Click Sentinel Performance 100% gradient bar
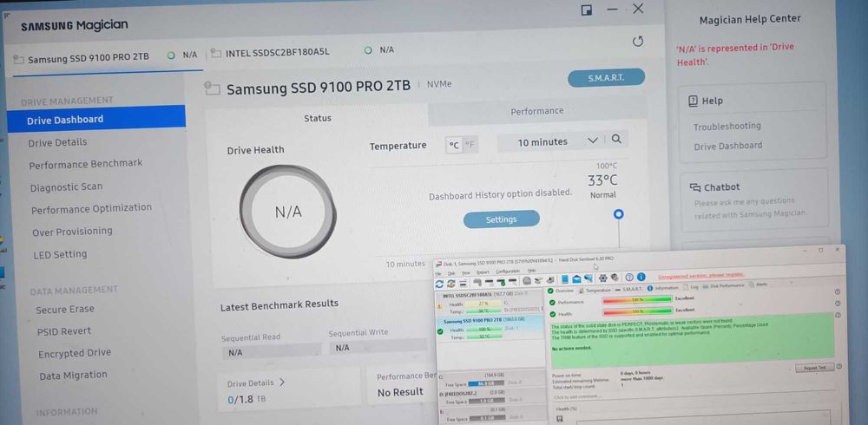868x425 pixels. (636, 300)
